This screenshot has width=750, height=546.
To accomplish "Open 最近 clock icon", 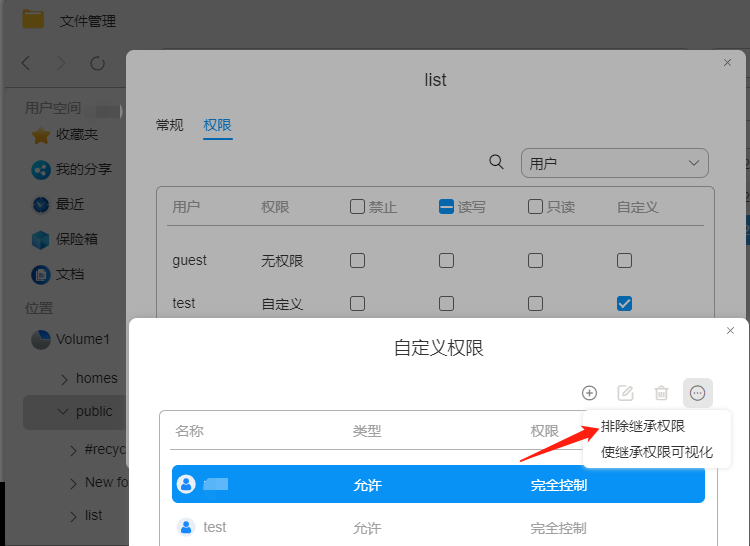I will [x=41, y=205].
